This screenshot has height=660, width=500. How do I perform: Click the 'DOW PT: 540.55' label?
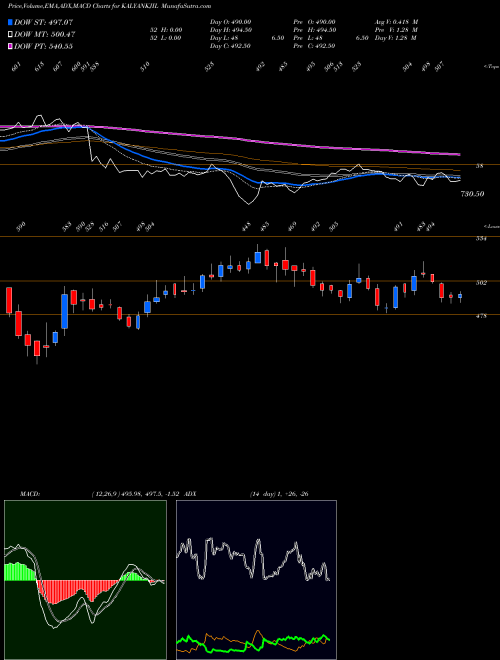43,46
